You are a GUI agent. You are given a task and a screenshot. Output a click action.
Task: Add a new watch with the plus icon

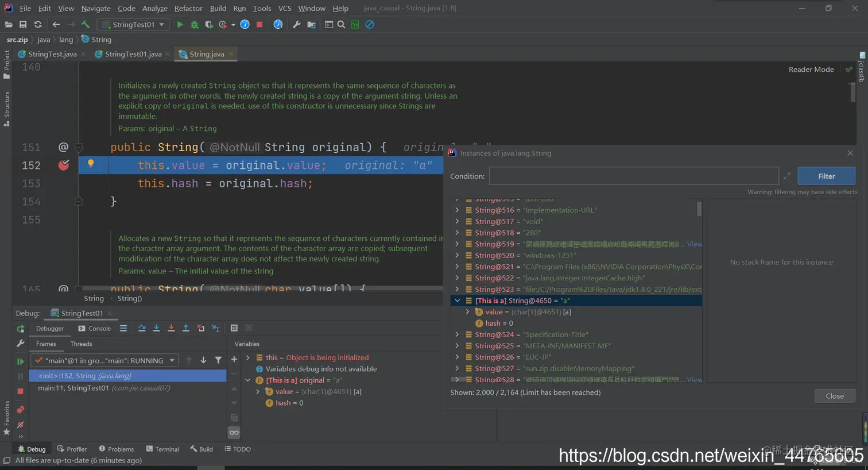pos(234,359)
